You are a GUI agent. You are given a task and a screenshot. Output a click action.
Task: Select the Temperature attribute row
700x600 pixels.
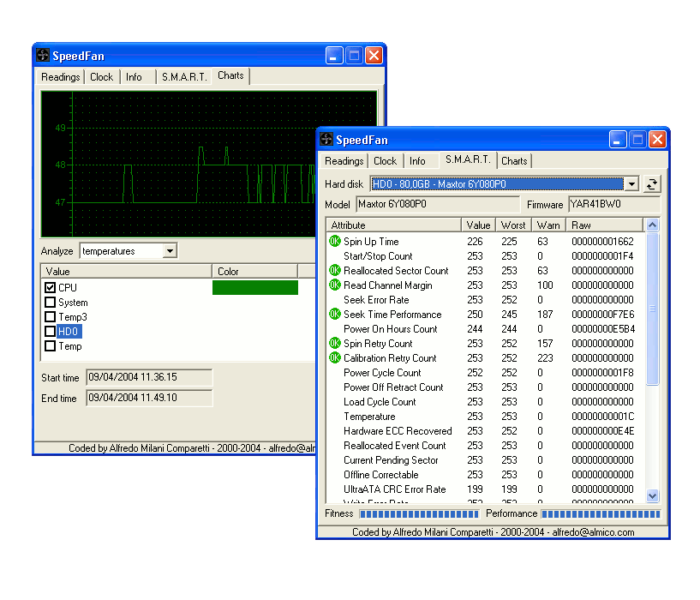pos(486,417)
